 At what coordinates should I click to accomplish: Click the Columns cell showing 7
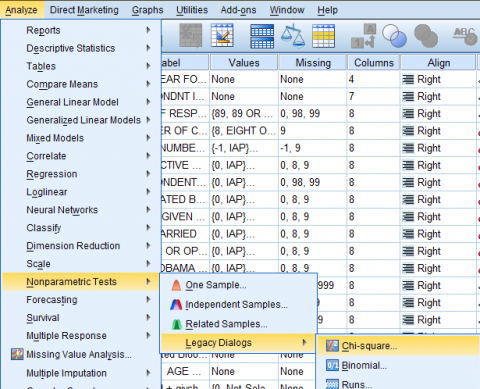pyautogui.click(x=374, y=97)
